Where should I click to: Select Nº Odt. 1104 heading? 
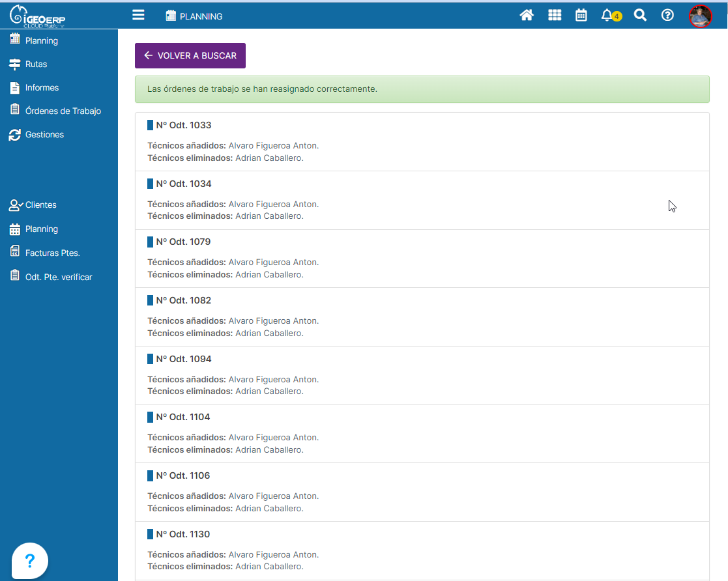coord(183,418)
